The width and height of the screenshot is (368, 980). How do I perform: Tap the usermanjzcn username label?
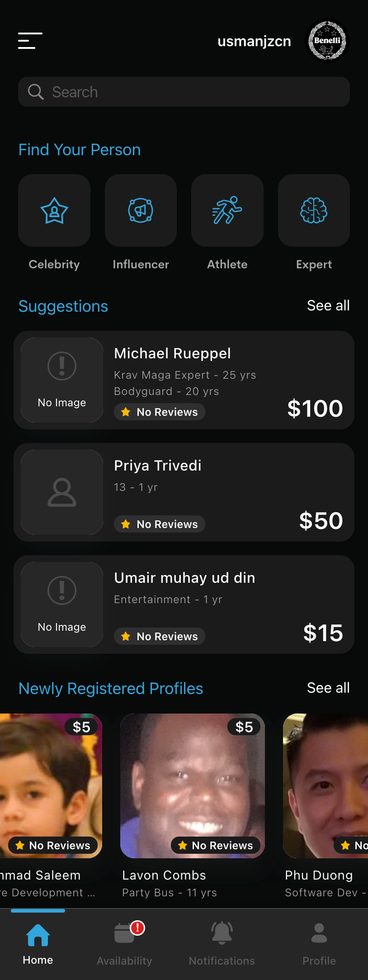click(254, 41)
